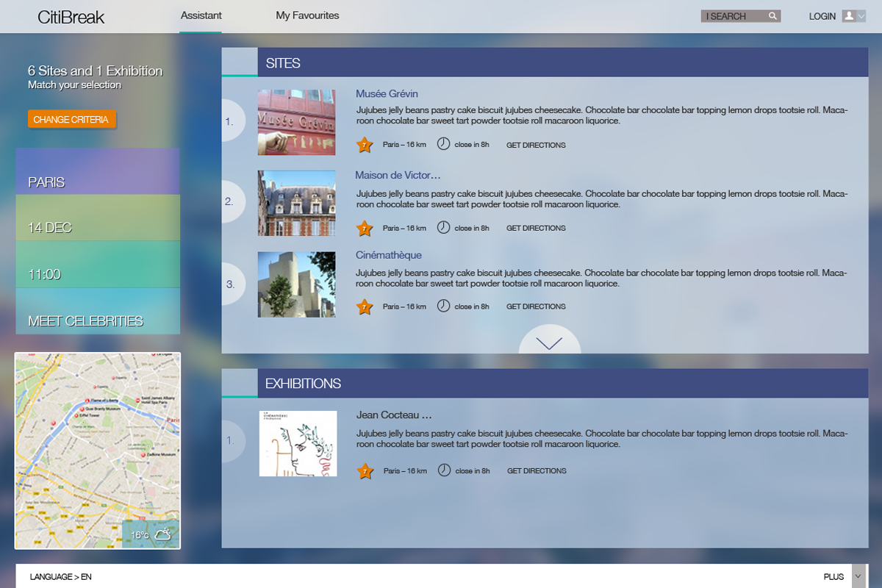Click LANGUAGE > EN selector
This screenshot has height=588, width=882.
(x=60, y=577)
